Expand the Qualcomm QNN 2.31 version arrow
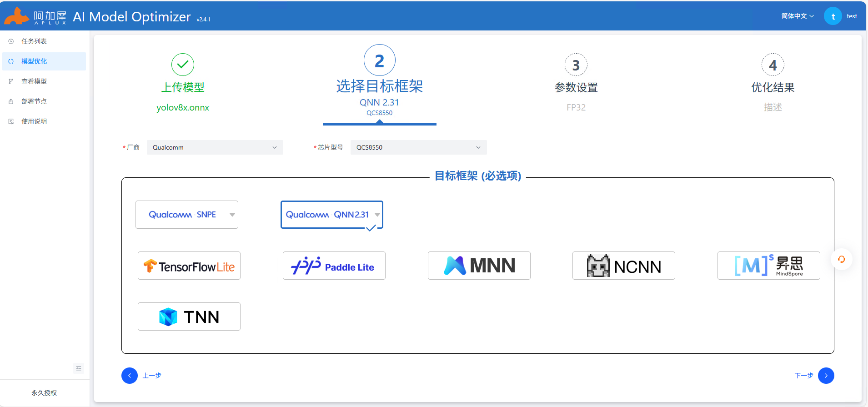This screenshot has width=868, height=407. tap(377, 215)
